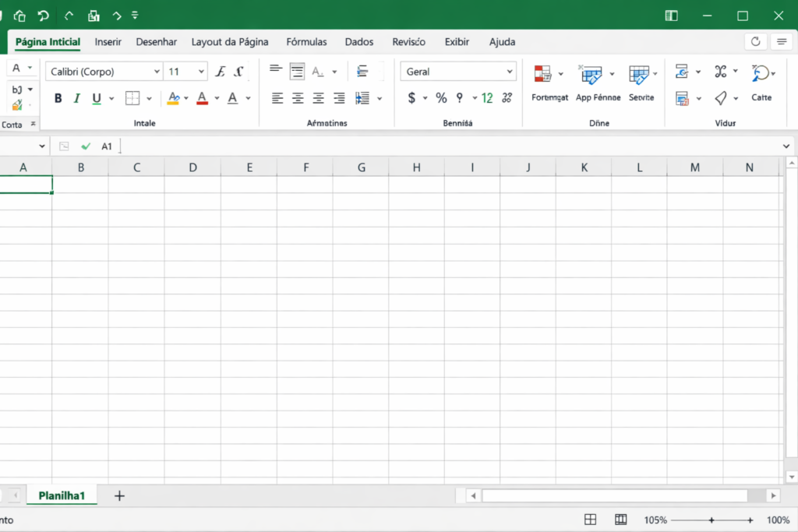This screenshot has height=532, width=798.
Task: Confirm entry with the green checkmark
Action: point(86,146)
